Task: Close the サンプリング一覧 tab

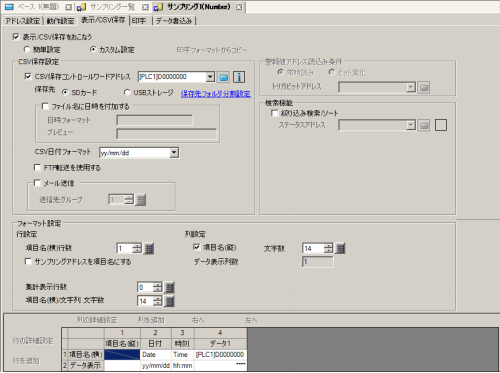Action: 145,7
